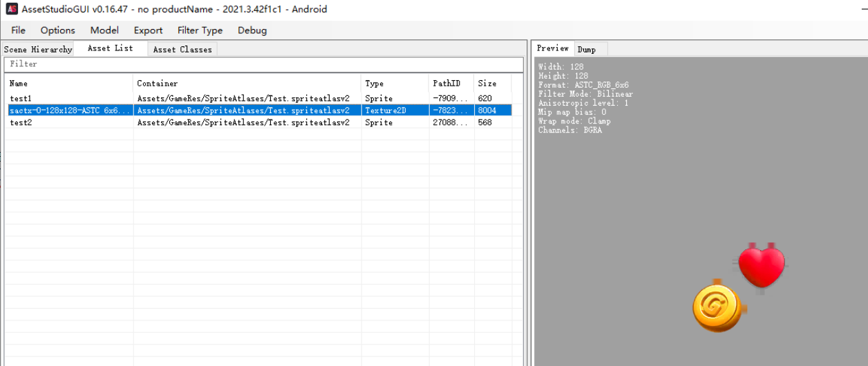Select the Asset List tab
The height and width of the screenshot is (366, 868).
(111, 48)
